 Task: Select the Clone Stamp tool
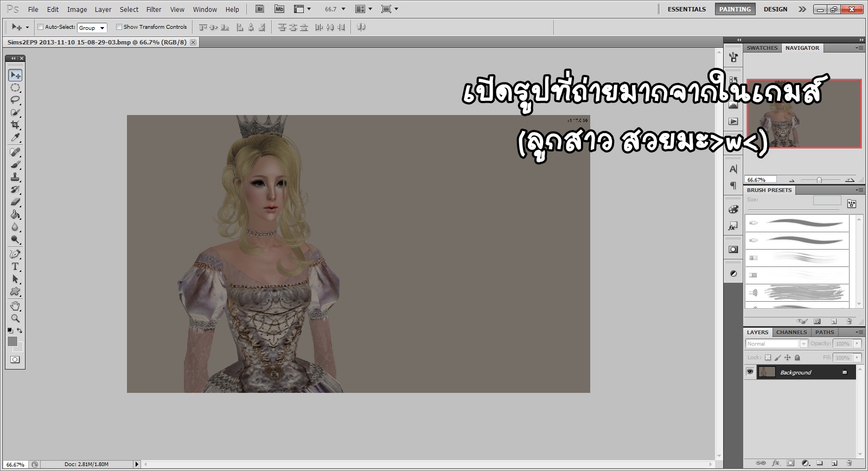15,177
